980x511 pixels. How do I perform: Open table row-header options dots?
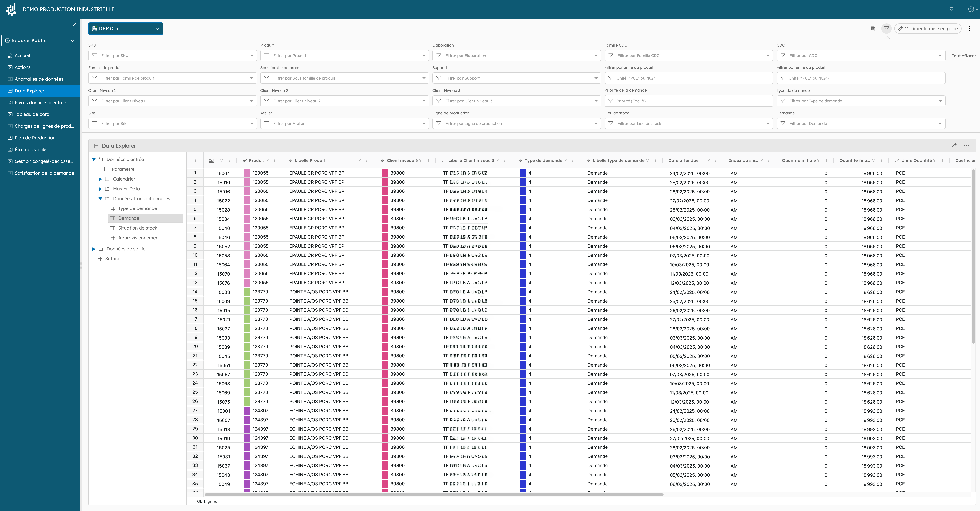click(196, 160)
